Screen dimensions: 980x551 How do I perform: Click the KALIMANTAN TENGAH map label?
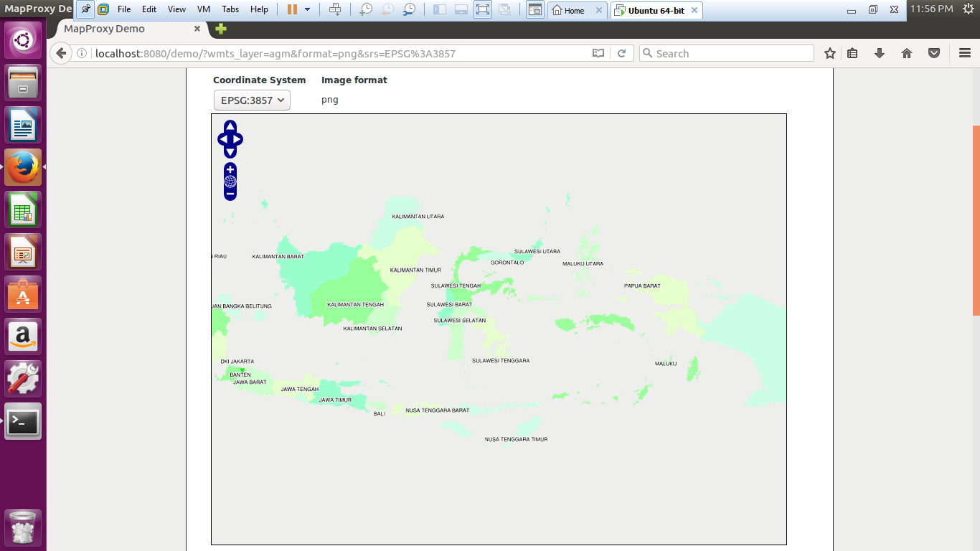pyautogui.click(x=355, y=304)
